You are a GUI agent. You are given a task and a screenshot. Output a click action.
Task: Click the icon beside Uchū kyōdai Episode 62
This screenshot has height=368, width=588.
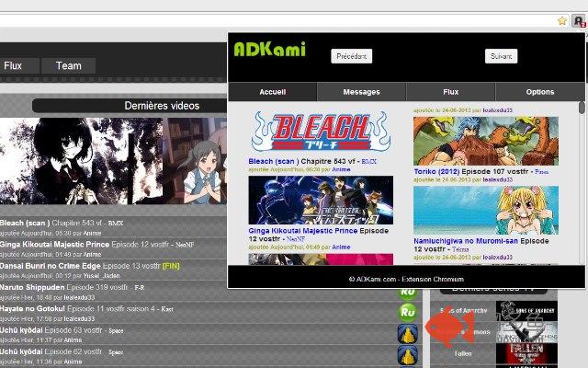click(408, 355)
